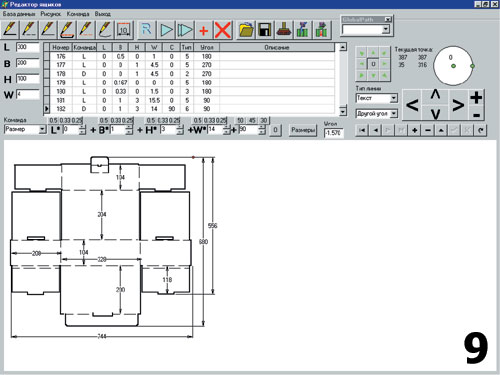Click the L input field with 300
This screenshot has width=500, height=375.
pyautogui.click(x=28, y=47)
